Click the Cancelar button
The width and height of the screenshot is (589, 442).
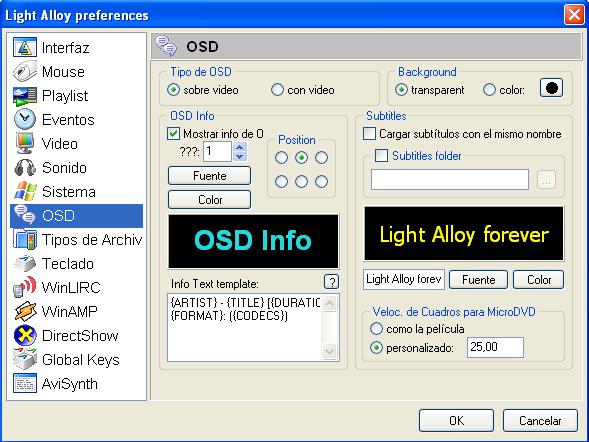tap(540, 421)
